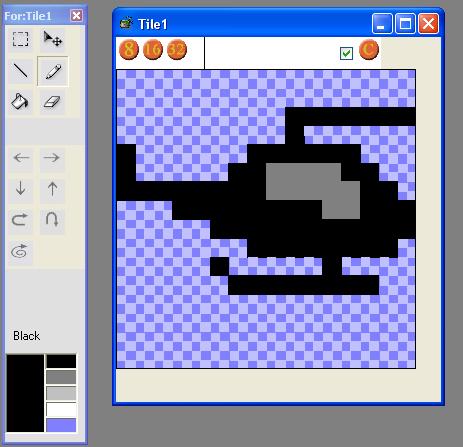Pick the paint bucket fill tool

point(21,102)
